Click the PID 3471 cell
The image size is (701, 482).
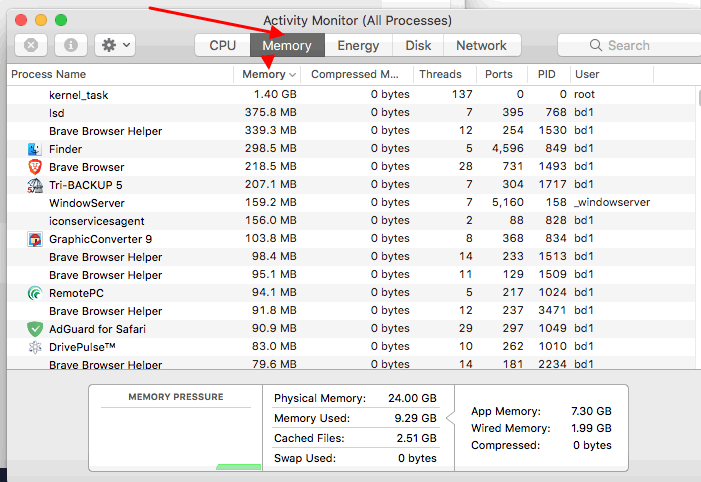pos(552,310)
